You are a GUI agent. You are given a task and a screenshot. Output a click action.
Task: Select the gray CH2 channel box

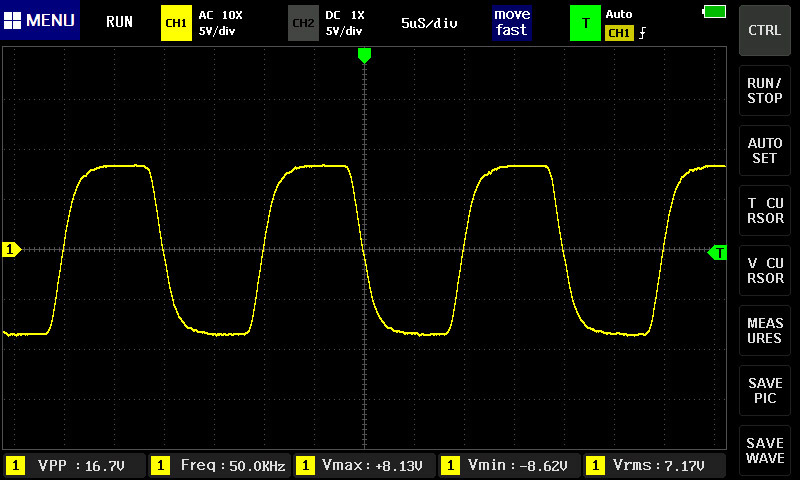(x=303, y=23)
